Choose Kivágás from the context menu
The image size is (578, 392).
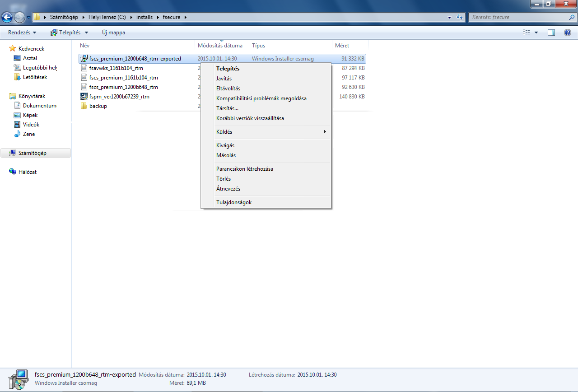[x=266, y=145]
